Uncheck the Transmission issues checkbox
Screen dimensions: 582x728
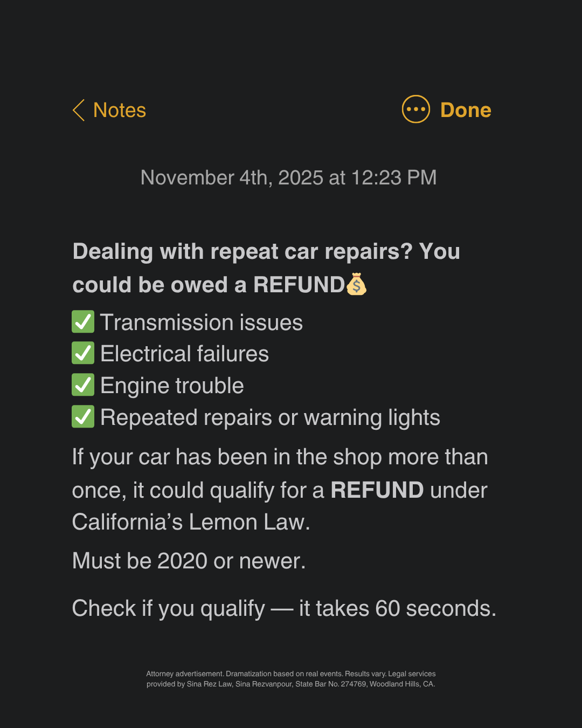click(83, 322)
